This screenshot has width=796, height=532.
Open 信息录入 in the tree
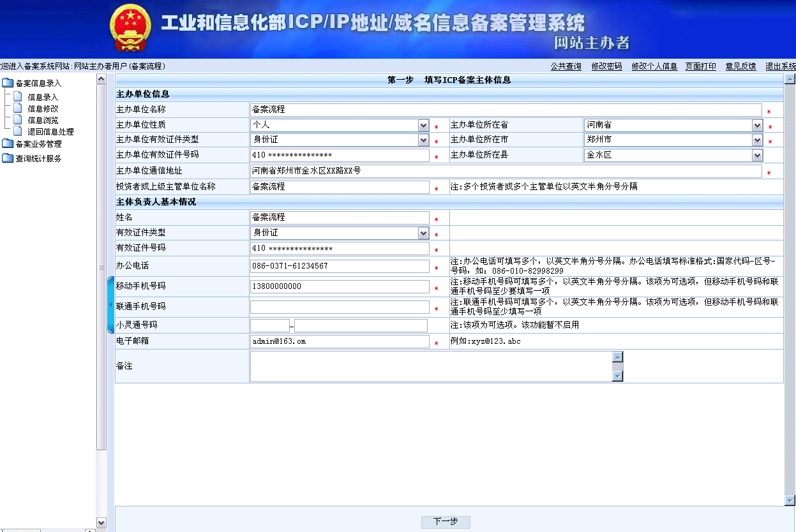click(43, 98)
